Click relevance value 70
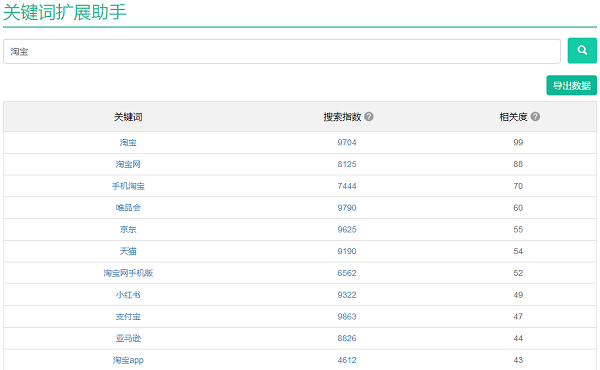Screen dimensions: 600x370 click(x=518, y=186)
